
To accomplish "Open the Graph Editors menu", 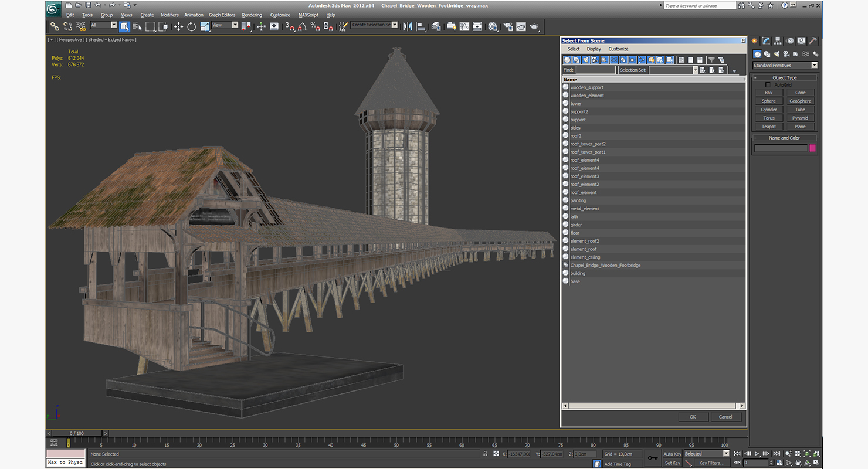I will pos(222,15).
